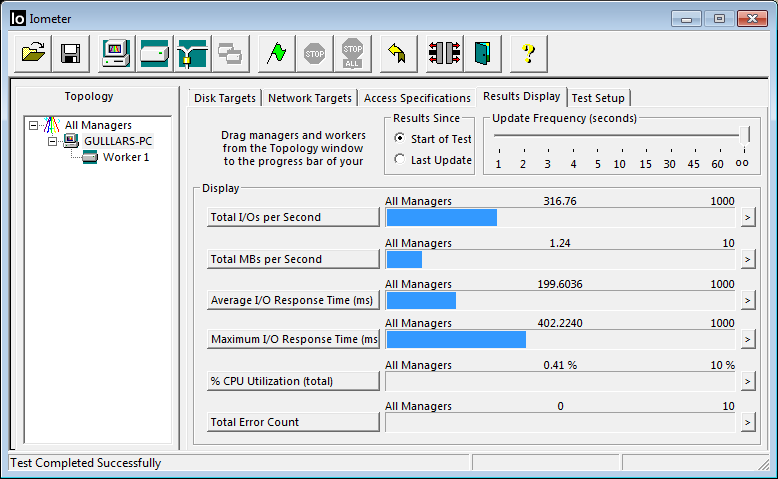Screen dimensions: 778x479
Task: Reset workers with yellow arrow icon
Action: coord(398,53)
